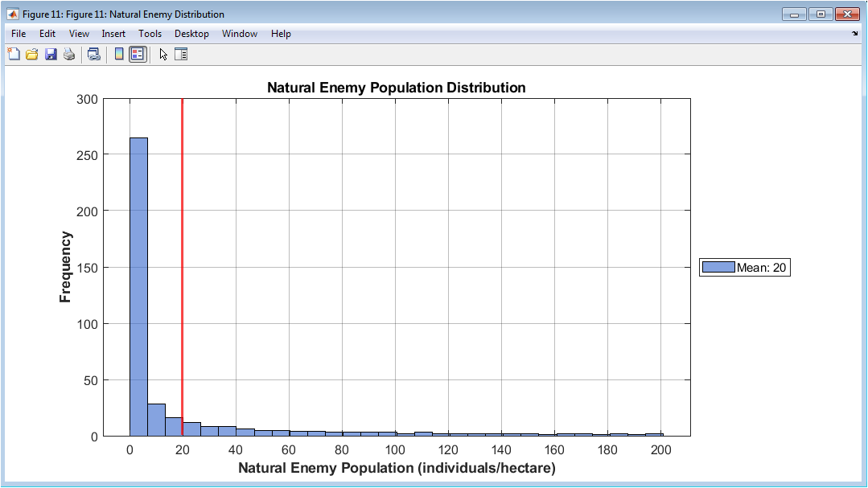Open the File menu
The width and height of the screenshot is (868, 488).
click(19, 34)
